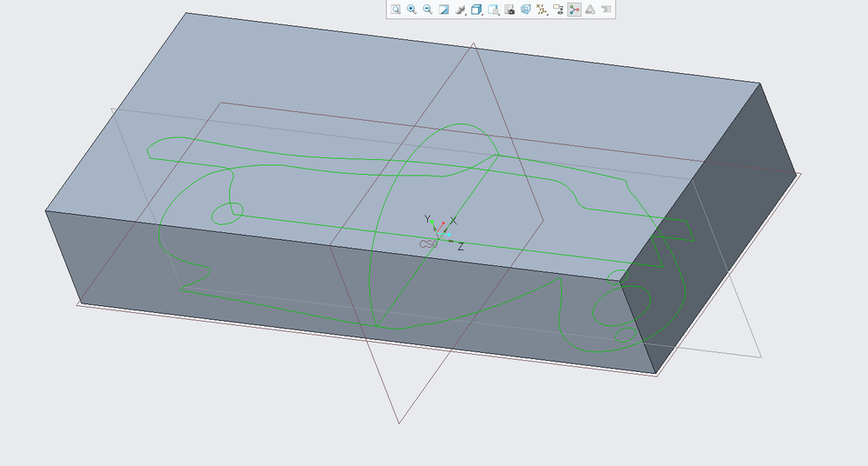Toggle Annotation Display in the toolbar
Screen dimensions: 868x466
coord(558,10)
